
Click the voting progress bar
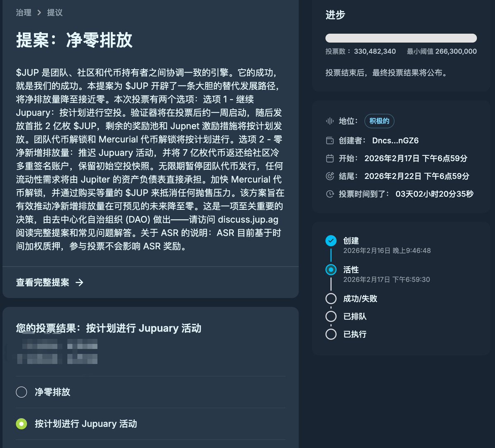click(401, 38)
